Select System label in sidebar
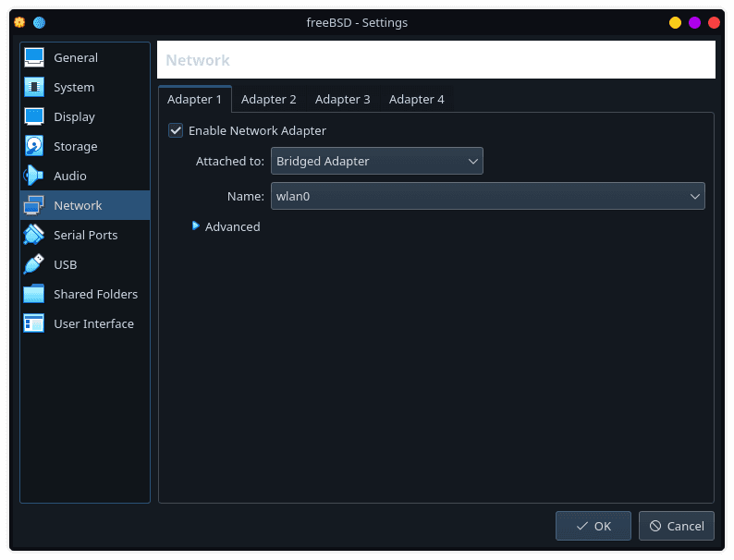Screen dimensions: 734x560 click(x=74, y=88)
